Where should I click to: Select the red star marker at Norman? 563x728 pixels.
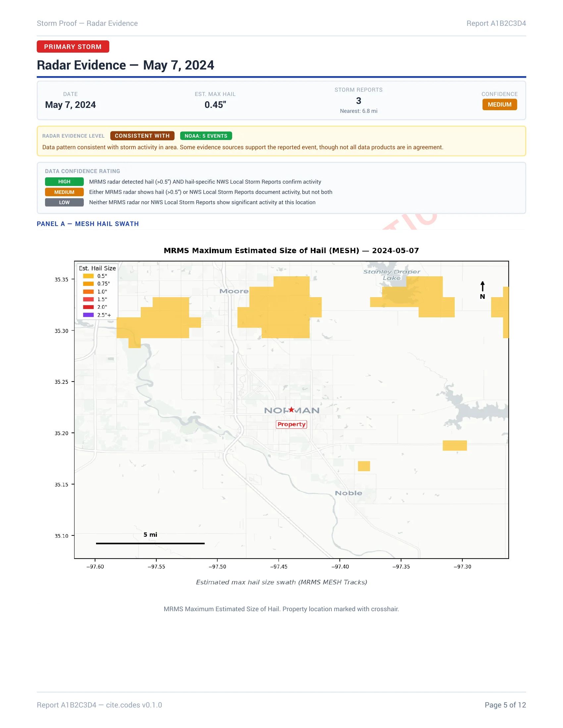tap(291, 410)
